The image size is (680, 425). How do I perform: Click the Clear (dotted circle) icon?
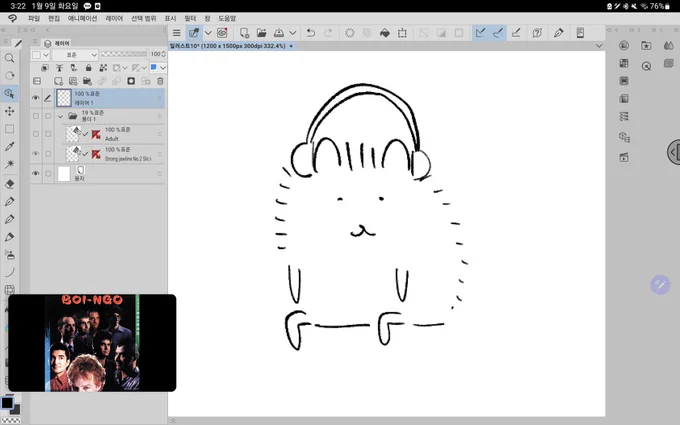[350, 33]
